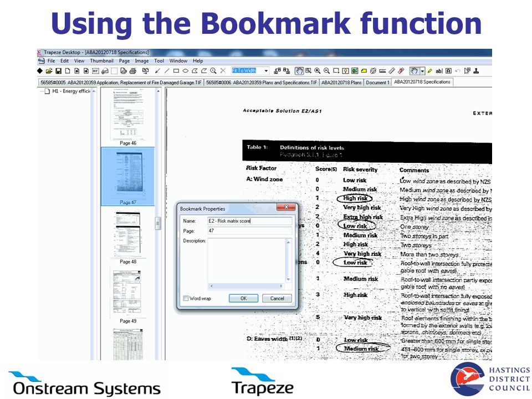The image size is (532, 399).
Task: Open the Tool menu
Action: [x=159, y=61]
